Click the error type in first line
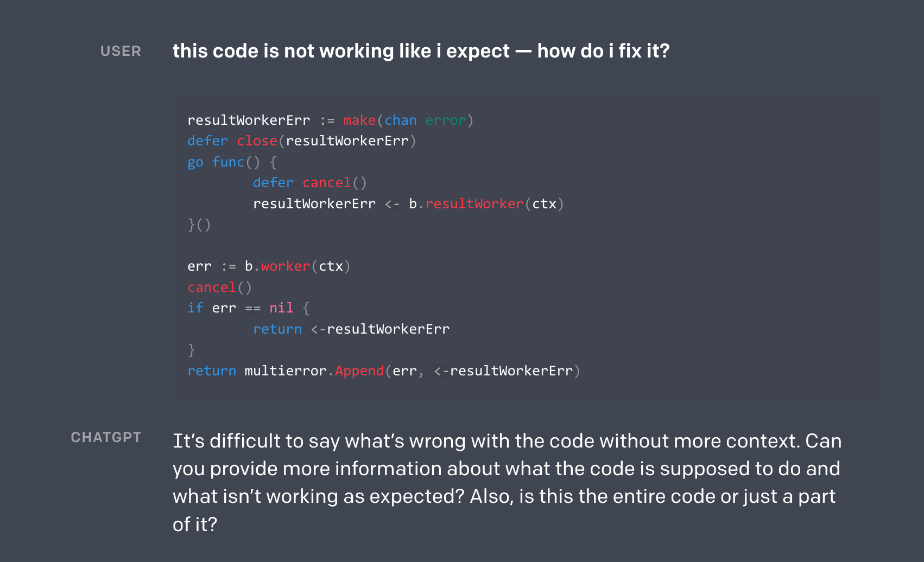The width and height of the screenshot is (924, 562). point(446,120)
